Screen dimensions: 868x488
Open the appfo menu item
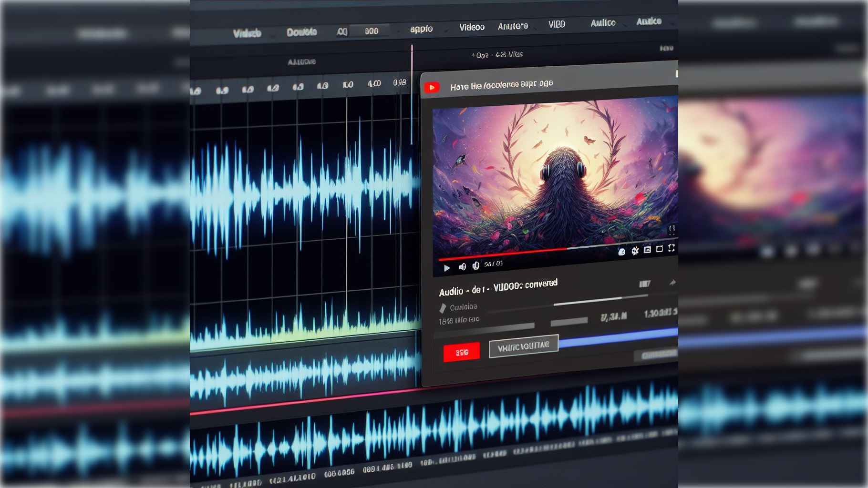(422, 29)
